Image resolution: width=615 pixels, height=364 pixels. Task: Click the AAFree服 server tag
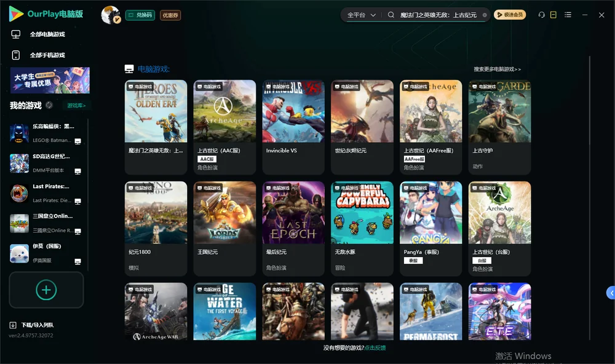click(415, 159)
